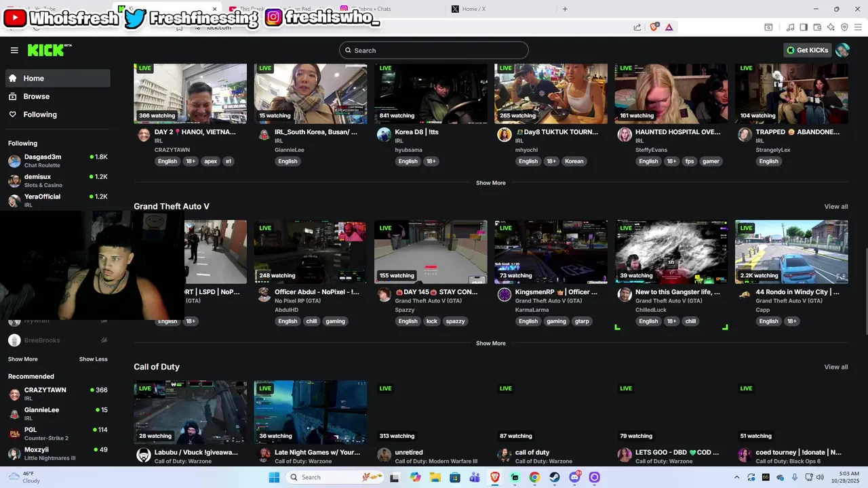Open BreeBrooks offline channel in sidebar
Viewport: 868px width, 488px height.
(58, 340)
